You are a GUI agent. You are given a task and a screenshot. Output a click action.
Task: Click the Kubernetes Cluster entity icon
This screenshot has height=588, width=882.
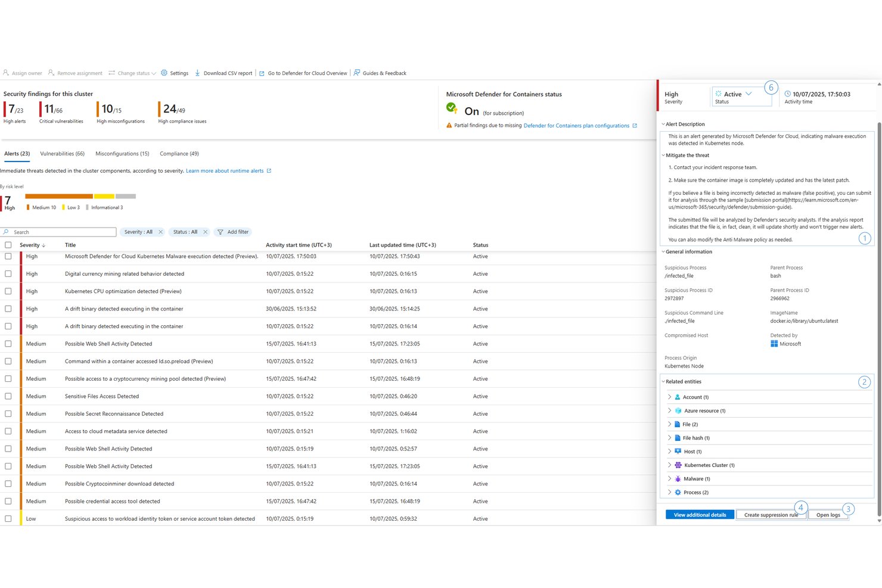(678, 465)
